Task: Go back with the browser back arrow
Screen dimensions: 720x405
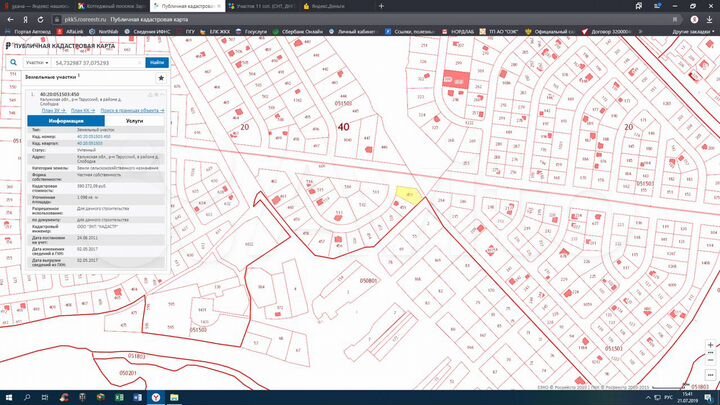Action: [8, 18]
